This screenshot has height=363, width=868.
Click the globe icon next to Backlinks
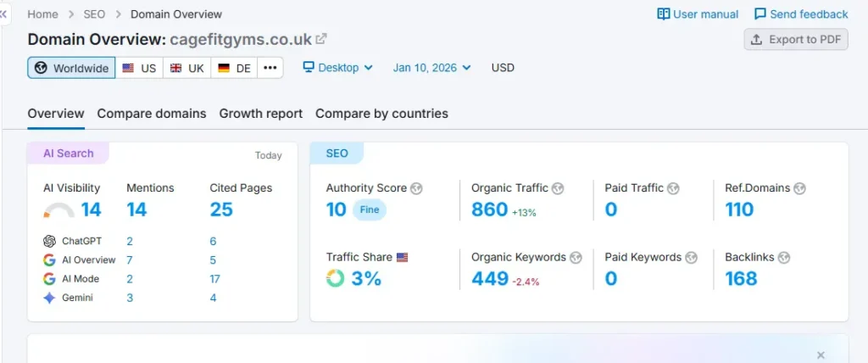pos(783,258)
